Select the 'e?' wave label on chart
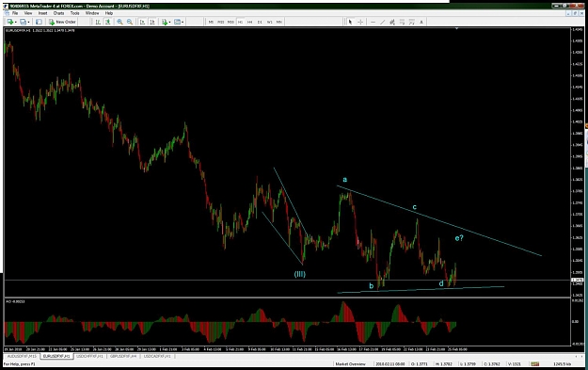 (x=459, y=238)
